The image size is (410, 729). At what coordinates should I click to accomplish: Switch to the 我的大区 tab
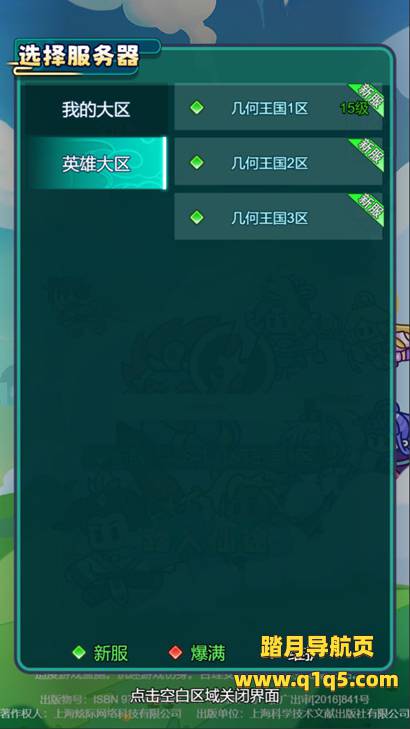[96, 110]
